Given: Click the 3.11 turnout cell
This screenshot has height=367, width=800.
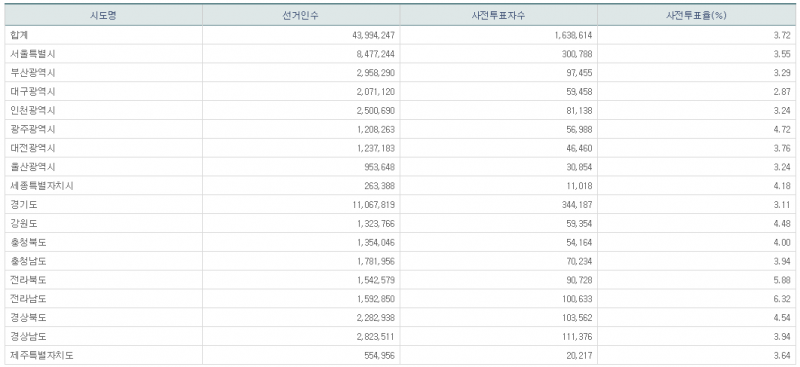Looking at the screenshot, I should (x=783, y=205).
